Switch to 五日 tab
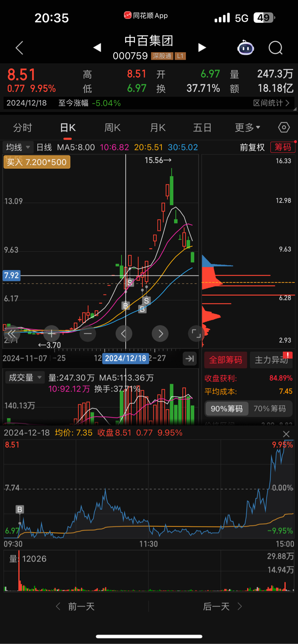The image size is (298, 644). [202, 127]
